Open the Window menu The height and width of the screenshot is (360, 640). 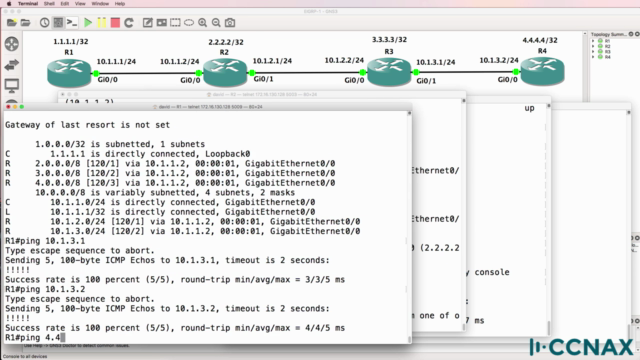pos(100,4)
